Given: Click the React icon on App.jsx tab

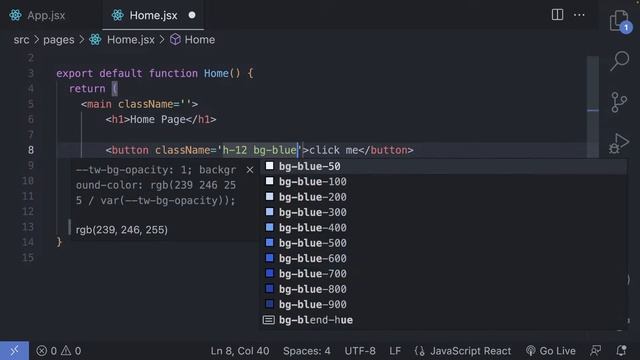Looking at the screenshot, I should (x=16, y=15).
